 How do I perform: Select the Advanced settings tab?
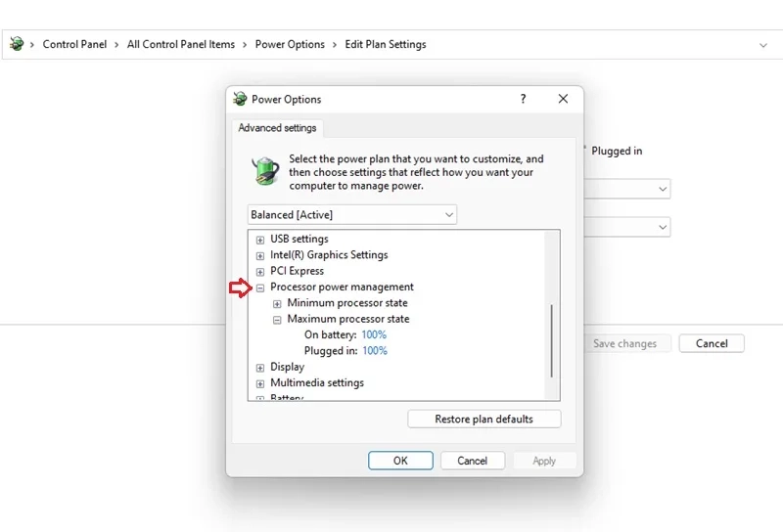coord(277,128)
